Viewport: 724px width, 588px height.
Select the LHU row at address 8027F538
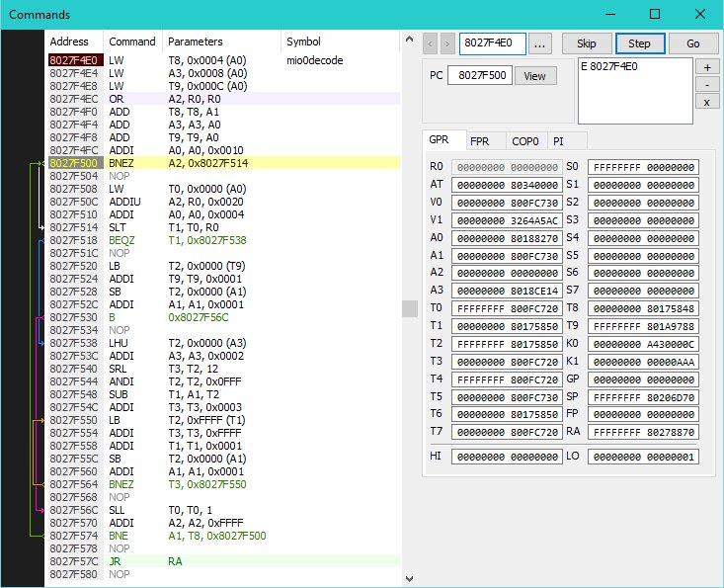click(224, 343)
